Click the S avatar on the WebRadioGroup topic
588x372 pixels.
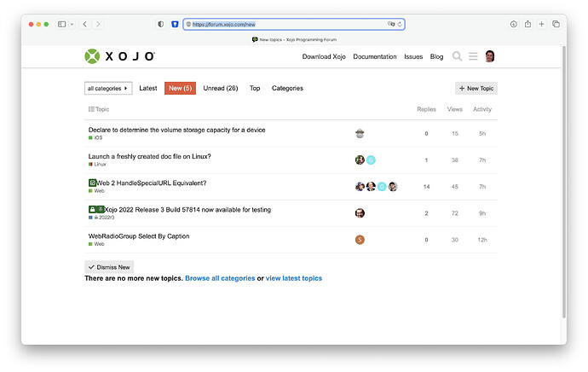click(x=360, y=240)
